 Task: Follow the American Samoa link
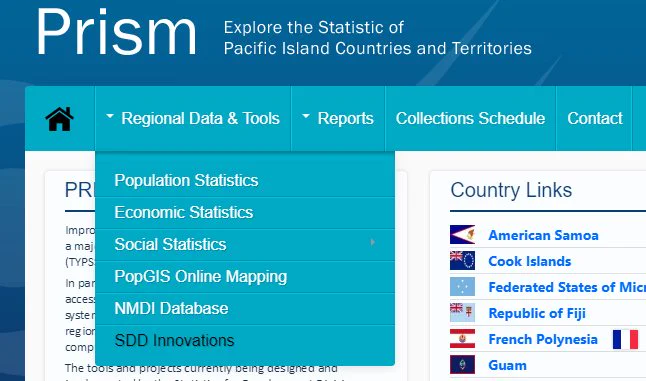coord(543,235)
